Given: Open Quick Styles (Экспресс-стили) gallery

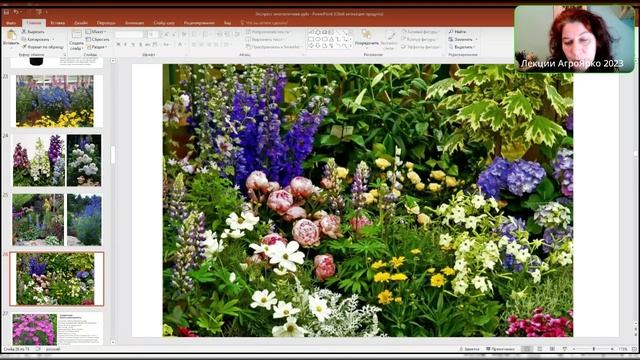Looking at the screenshot, I should (389, 39).
